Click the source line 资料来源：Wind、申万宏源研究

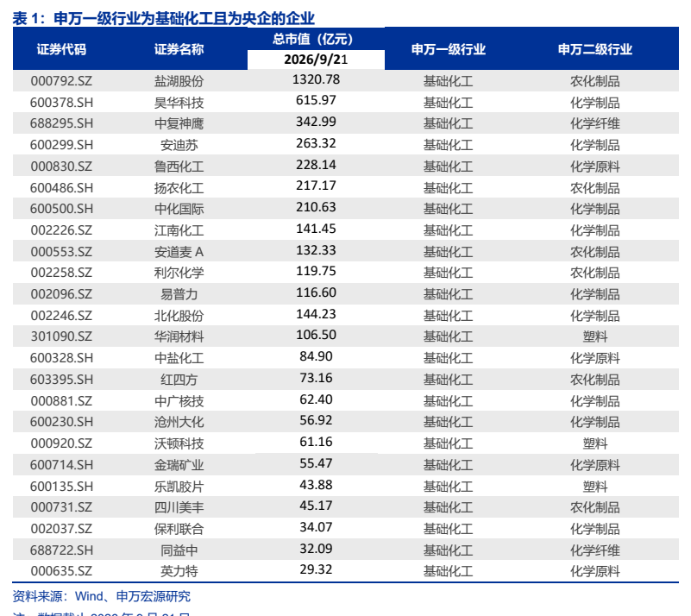(101, 597)
